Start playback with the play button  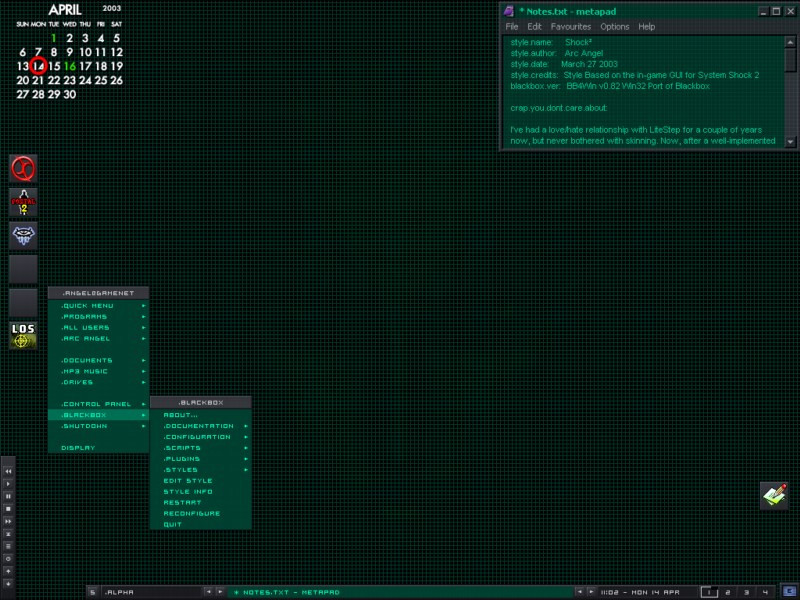click(x=8, y=484)
